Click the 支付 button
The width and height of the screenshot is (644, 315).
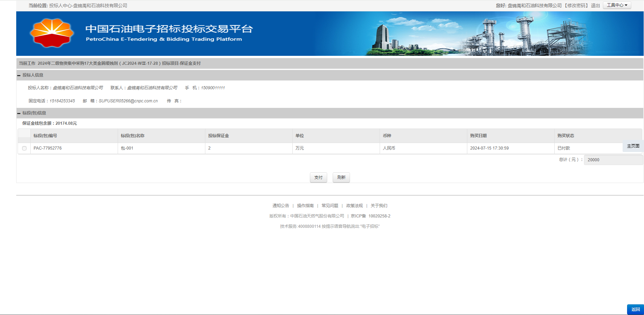319,177
